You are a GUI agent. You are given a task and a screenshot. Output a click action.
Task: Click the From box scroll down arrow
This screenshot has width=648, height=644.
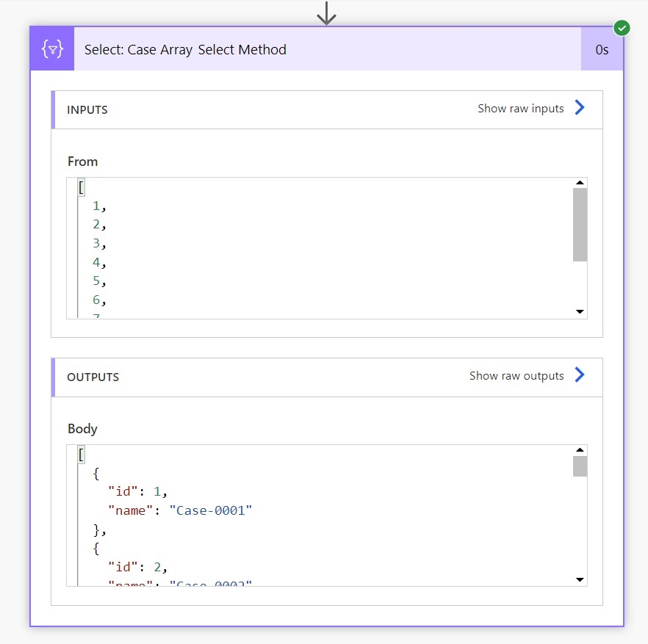point(580,311)
